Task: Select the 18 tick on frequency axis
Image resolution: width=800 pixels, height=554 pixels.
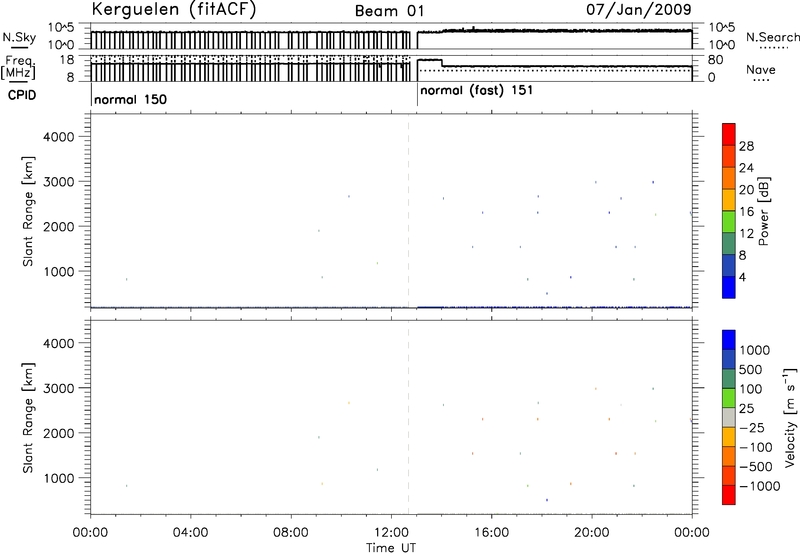Action: [x=67, y=60]
